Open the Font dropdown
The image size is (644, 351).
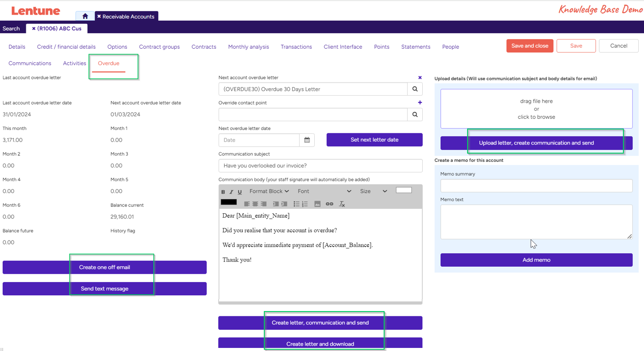(324, 191)
